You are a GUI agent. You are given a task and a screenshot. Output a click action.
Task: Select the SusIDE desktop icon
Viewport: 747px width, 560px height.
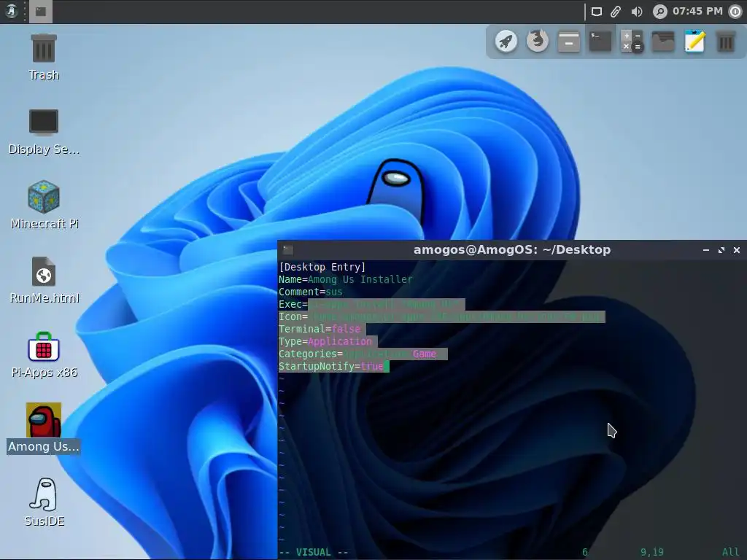44,502
